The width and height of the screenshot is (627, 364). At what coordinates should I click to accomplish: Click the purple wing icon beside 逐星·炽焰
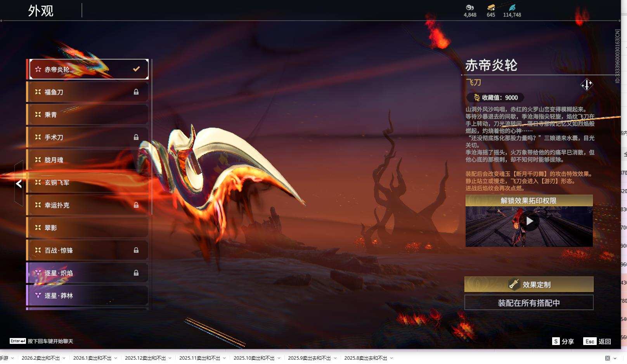(x=37, y=273)
